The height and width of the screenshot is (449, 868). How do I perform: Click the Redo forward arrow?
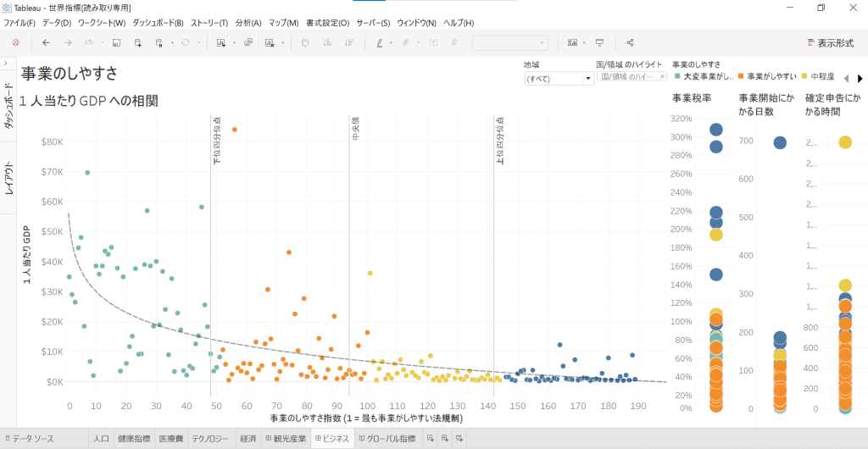coord(68,42)
